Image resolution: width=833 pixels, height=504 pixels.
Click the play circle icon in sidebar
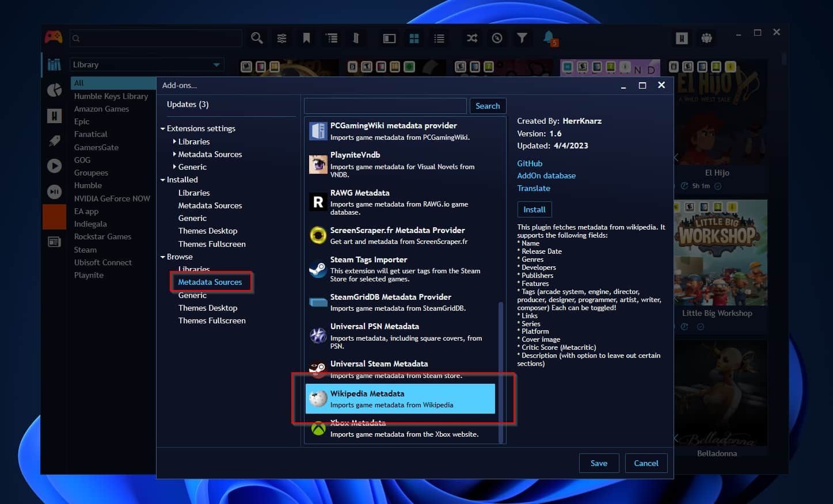[54, 166]
